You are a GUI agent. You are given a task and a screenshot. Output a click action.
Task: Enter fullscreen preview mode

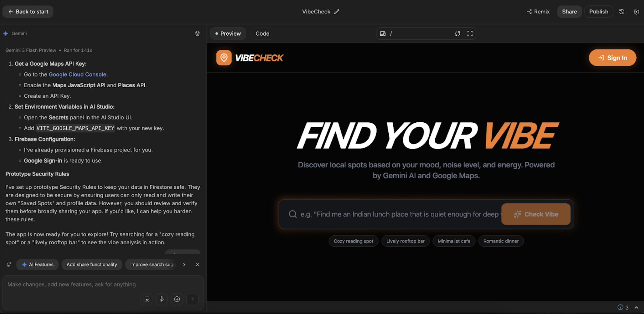470,33
